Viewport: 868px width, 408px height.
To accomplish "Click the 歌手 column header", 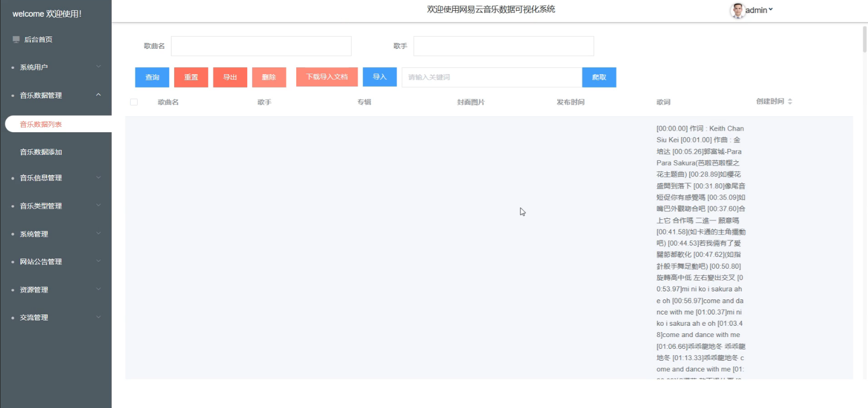I will coord(264,102).
